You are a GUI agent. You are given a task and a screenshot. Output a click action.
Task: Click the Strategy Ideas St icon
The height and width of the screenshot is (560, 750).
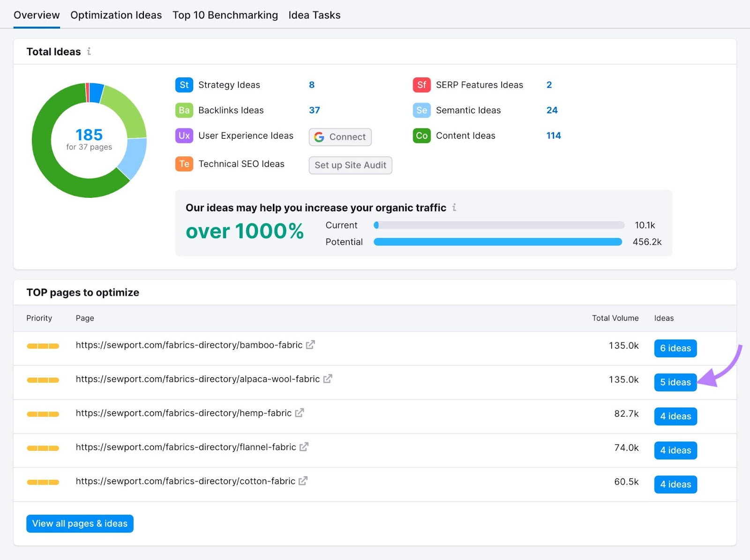[184, 85]
